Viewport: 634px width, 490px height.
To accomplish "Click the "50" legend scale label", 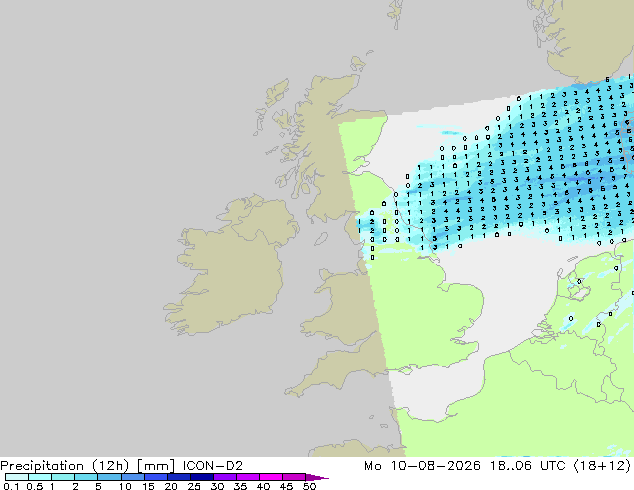I will [x=309, y=486].
